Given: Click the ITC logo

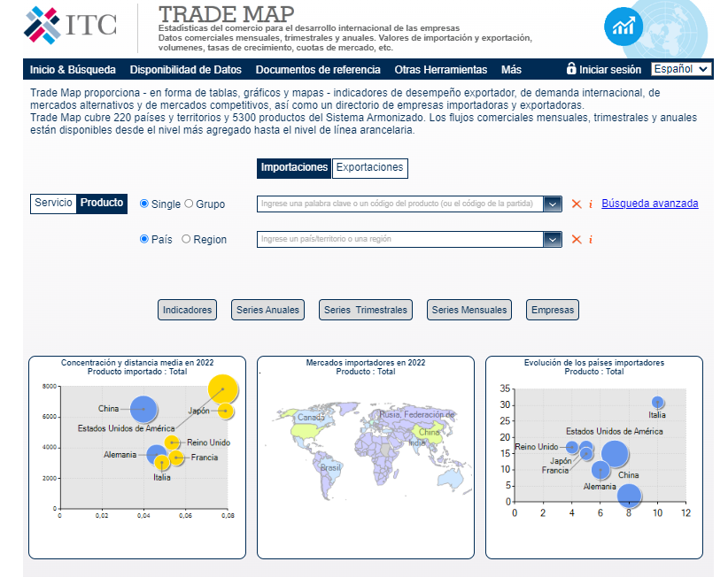Looking at the screenshot, I should pos(70,26).
